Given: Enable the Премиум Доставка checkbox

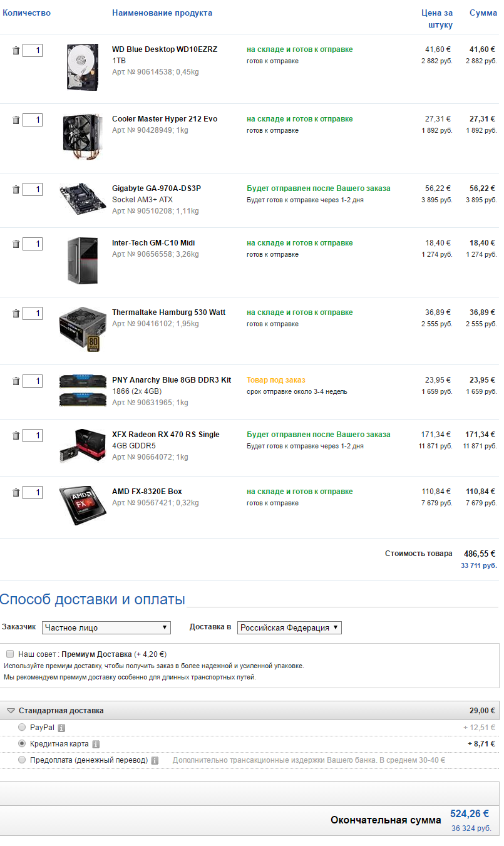Looking at the screenshot, I should click(10, 654).
